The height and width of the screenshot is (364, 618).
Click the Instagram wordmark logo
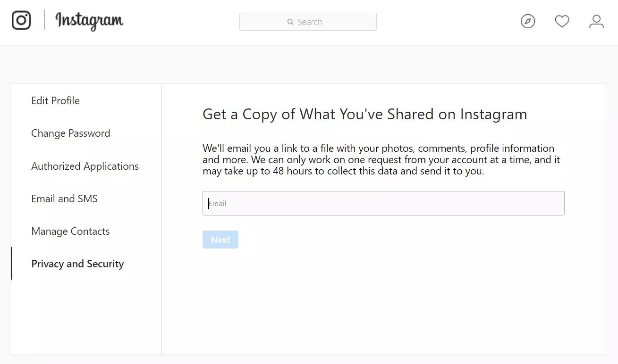(89, 21)
